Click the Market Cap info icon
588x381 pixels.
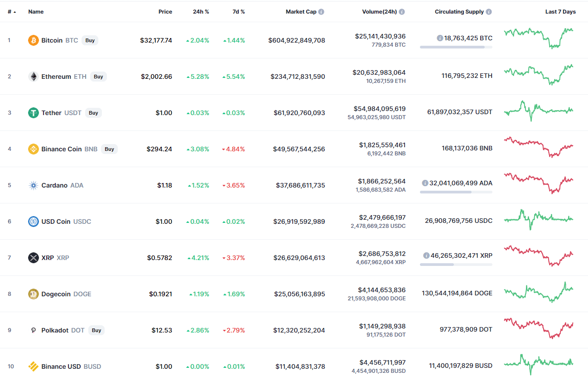coord(321,12)
